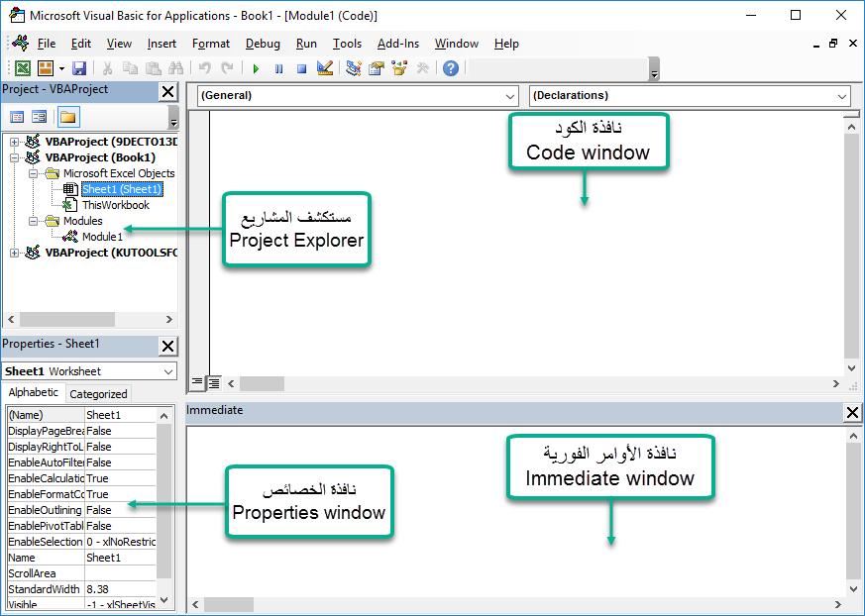The width and height of the screenshot is (865, 616).
Task: Close the Properties - Sheet1 panel
Action: 167,347
